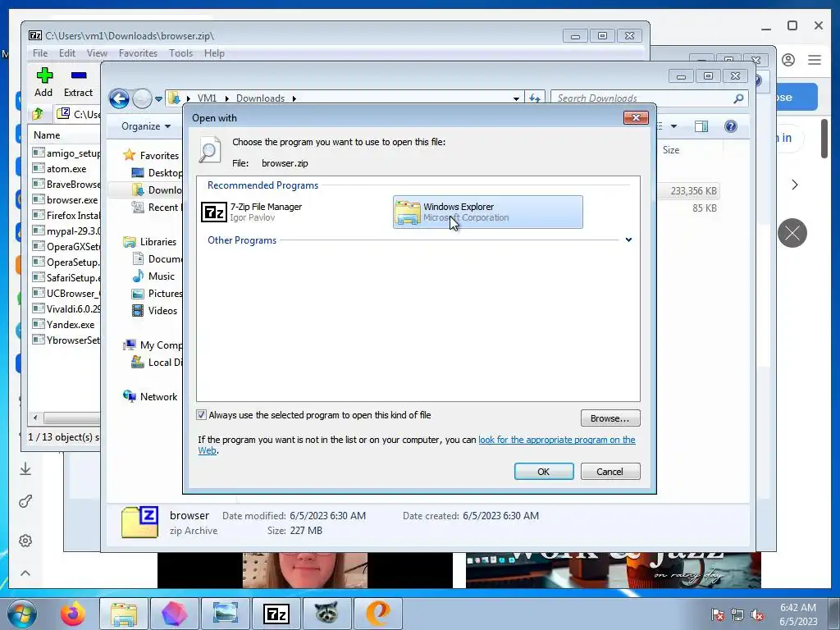Toggle the Explorer preview pane
The image size is (840, 630).
(x=701, y=126)
